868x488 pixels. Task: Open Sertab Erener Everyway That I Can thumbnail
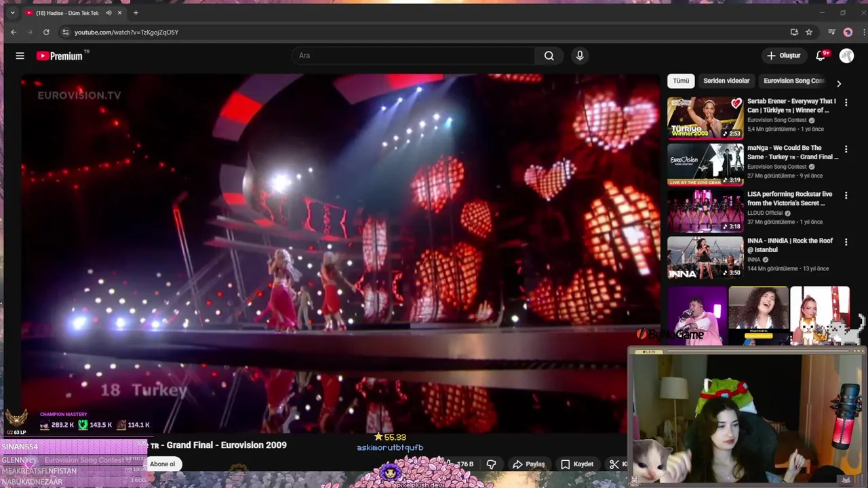tap(705, 118)
